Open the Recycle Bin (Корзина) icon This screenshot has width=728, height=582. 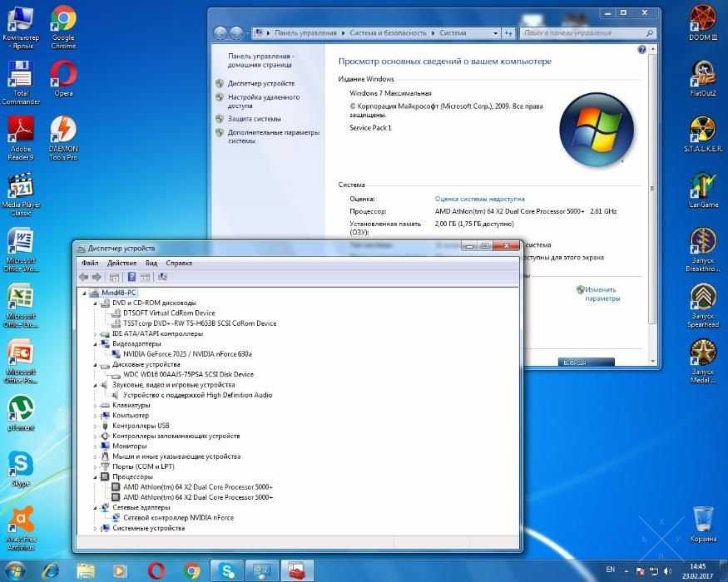tap(703, 525)
